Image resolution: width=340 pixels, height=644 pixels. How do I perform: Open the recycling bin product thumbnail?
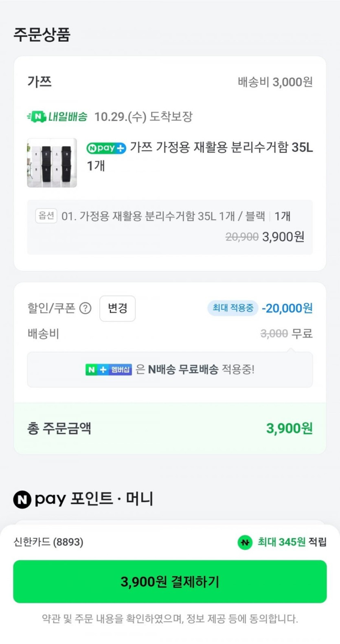(52, 163)
